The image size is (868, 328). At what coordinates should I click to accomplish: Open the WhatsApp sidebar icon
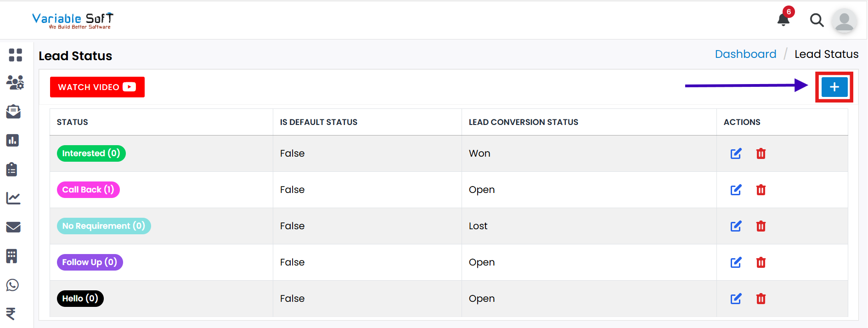[x=12, y=285]
